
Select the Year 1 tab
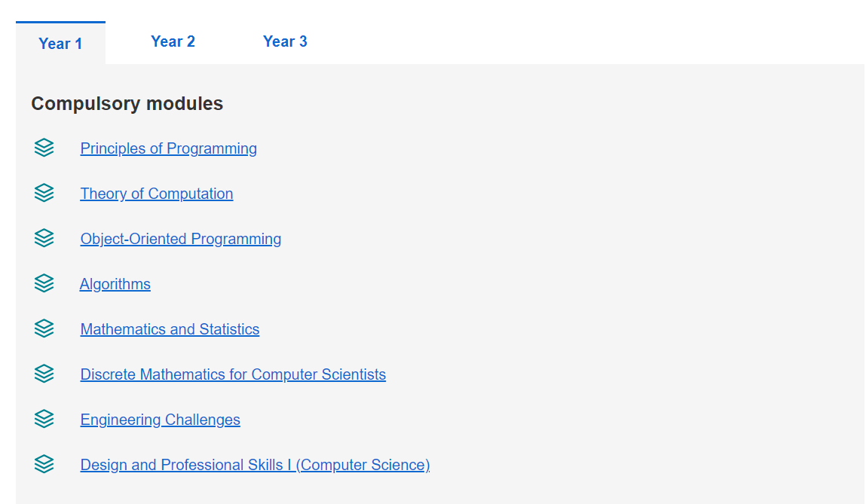(x=60, y=44)
